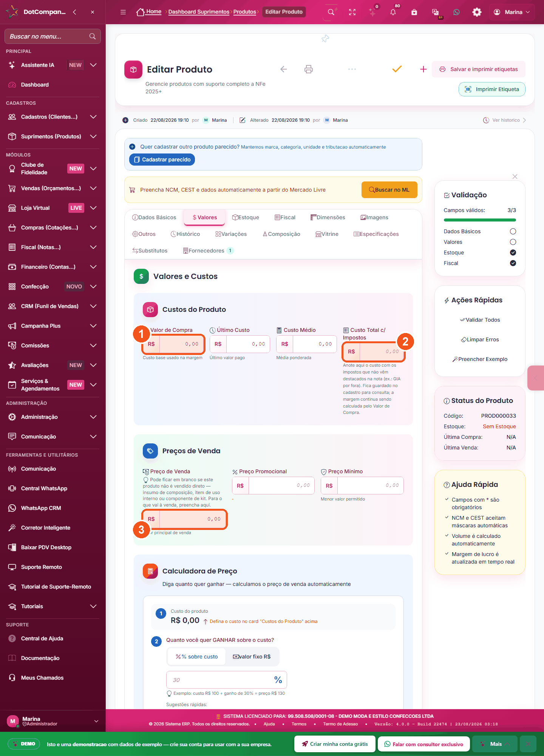544x756 pixels.
Task: Open Ver historico link
Action: [x=504, y=120]
